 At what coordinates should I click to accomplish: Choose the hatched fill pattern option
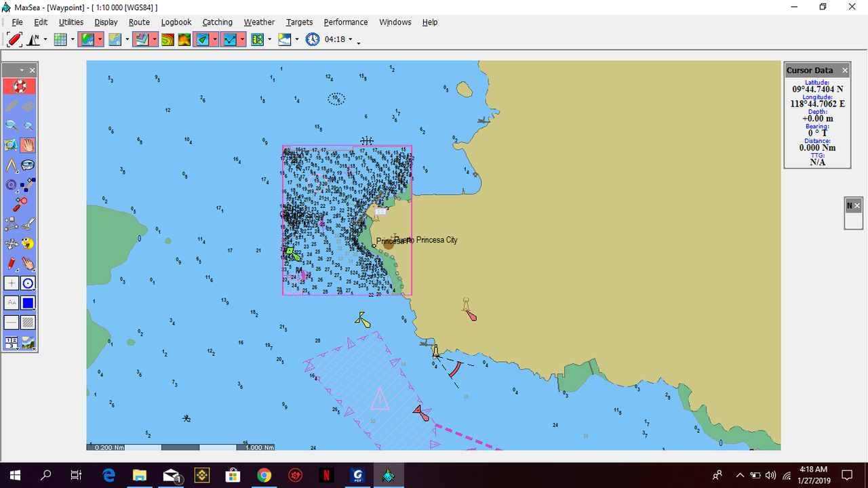pos(28,322)
